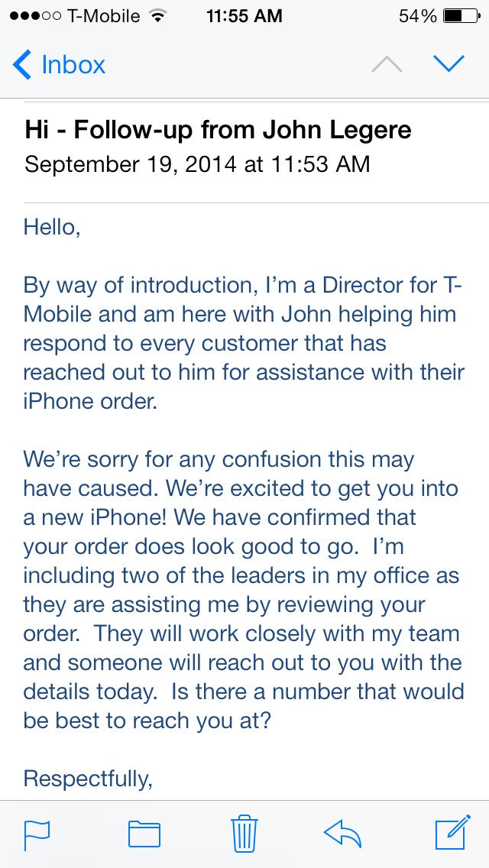Tap the flag icon in bottom toolbar
This screenshot has width=489, height=868.
(37, 834)
